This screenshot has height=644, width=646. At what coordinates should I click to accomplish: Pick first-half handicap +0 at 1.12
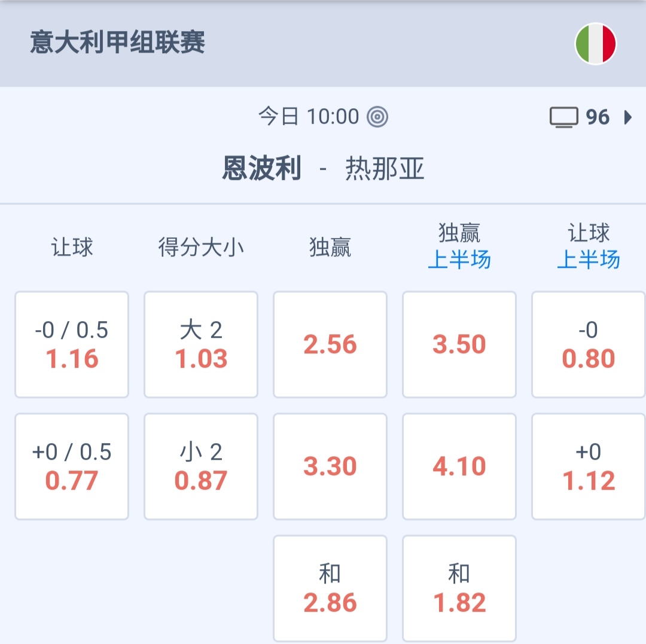[589, 466]
